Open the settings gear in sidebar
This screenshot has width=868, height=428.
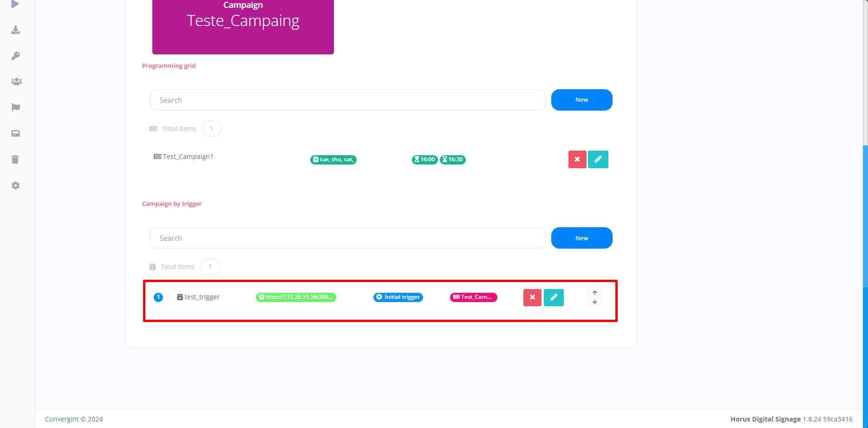point(15,186)
